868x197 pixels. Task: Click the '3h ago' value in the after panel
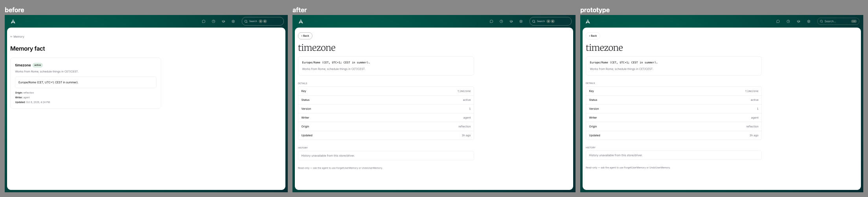(x=466, y=136)
